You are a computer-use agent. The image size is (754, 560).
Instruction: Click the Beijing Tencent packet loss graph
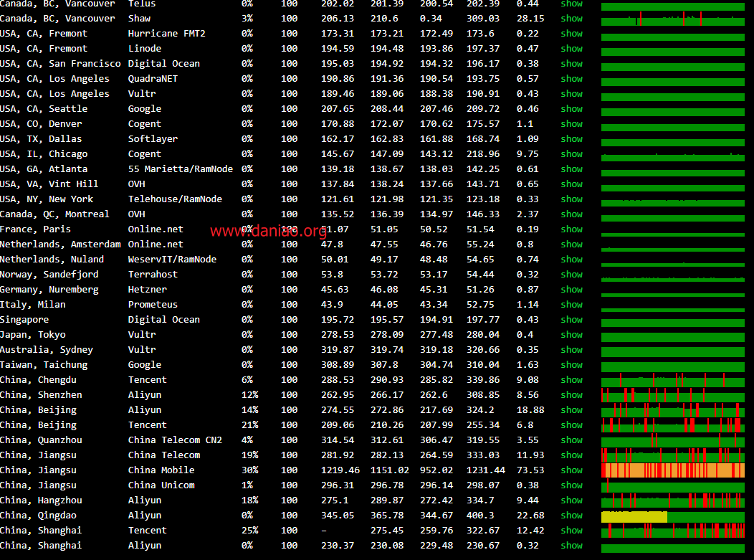coord(673,425)
